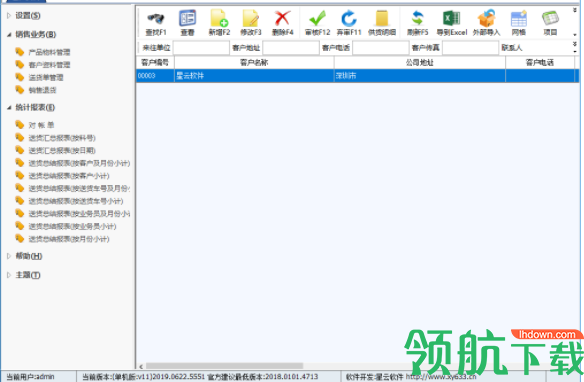Click the 导到Excel export icon

coord(451,18)
